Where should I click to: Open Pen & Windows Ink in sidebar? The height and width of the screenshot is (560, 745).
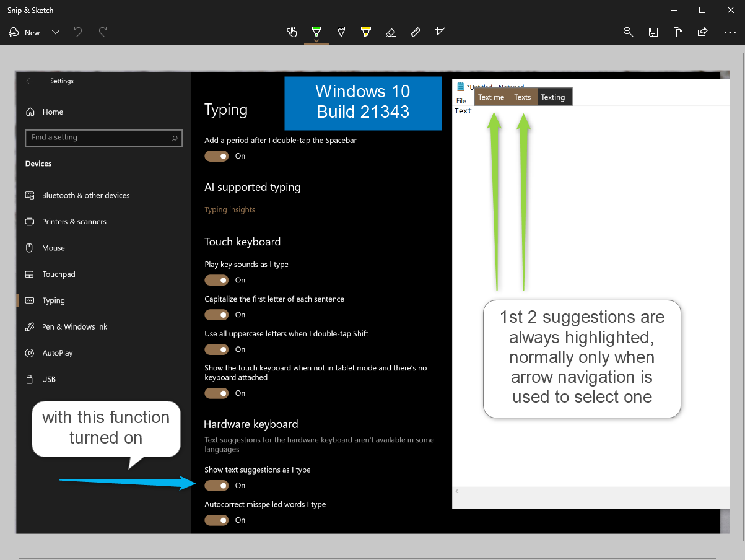[x=74, y=327]
